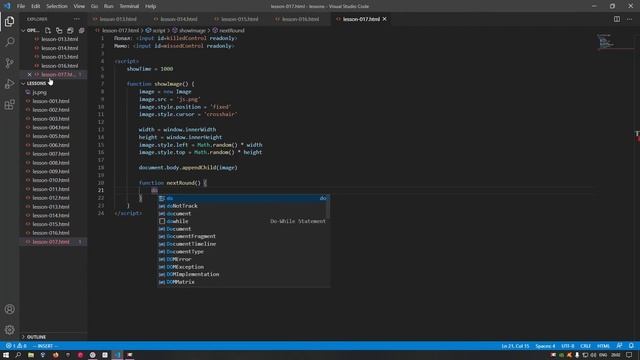
Task: Select 'DocumentFragment' autocomplete suggestion
Action: (243, 236)
